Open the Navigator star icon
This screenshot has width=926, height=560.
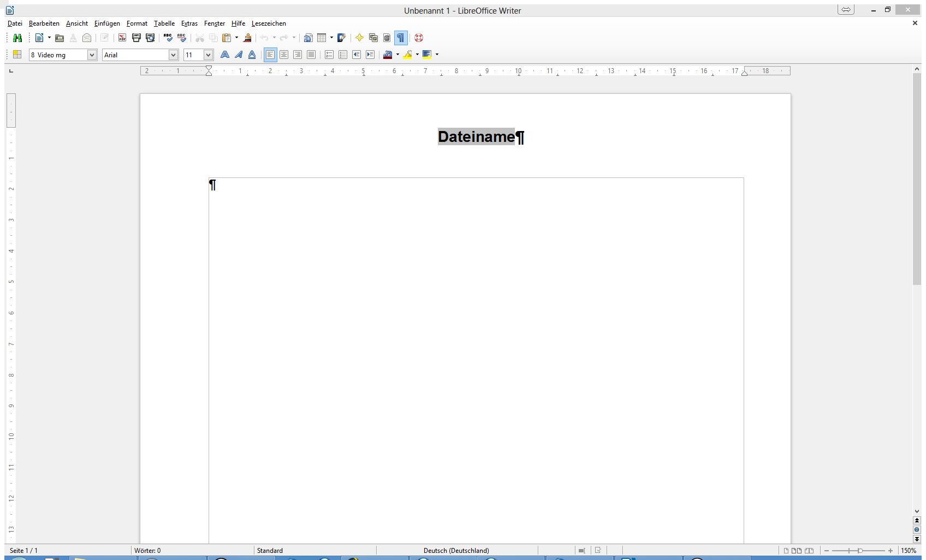coord(359,38)
